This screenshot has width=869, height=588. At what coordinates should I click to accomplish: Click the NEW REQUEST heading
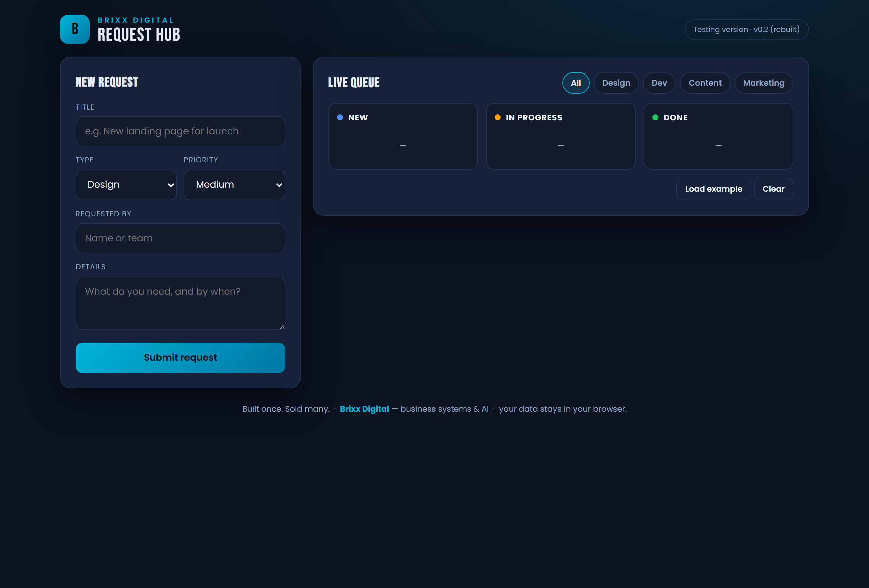(107, 82)
